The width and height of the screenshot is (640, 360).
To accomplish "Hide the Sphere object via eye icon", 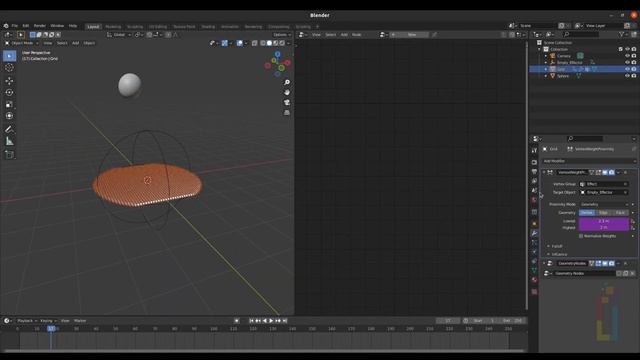I will pyautogui.click(x=627, y=76).
